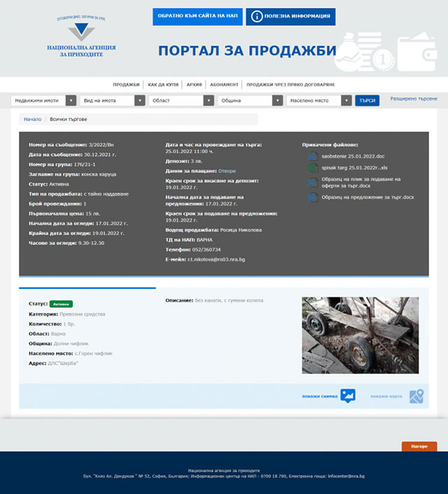The height and width of the screenshot is (494, 448).
Task: Click the 'покажи снимка' picture icon
Action: coord(348,396)
